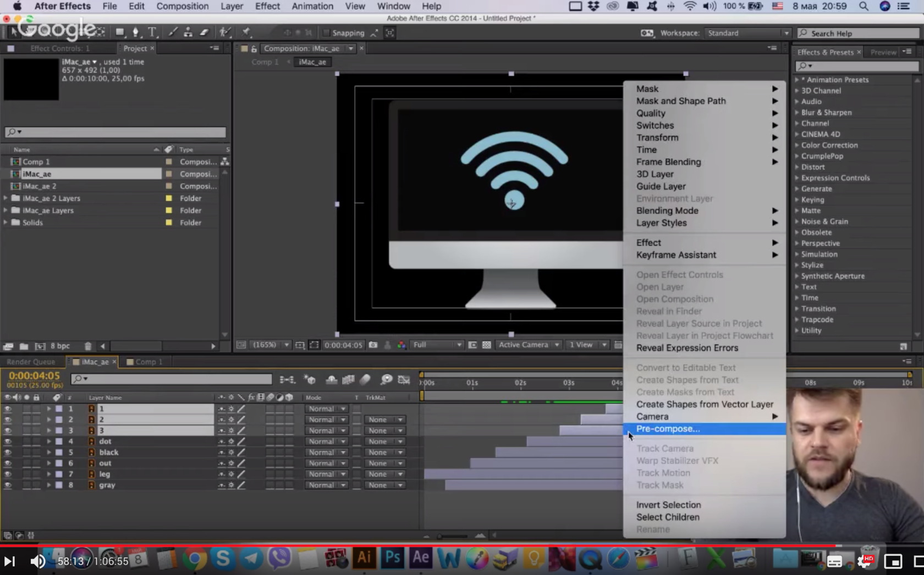This screenshot has height=575, width=924.
Task: Open the Animation menu in menu bar
Action: click(x=312, y=6)
